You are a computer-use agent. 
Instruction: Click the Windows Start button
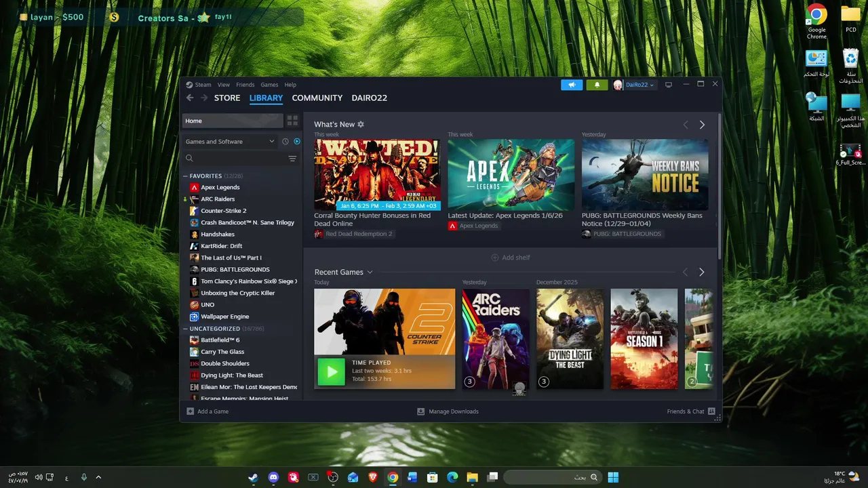pyautogui.click(x=613, y=477)
